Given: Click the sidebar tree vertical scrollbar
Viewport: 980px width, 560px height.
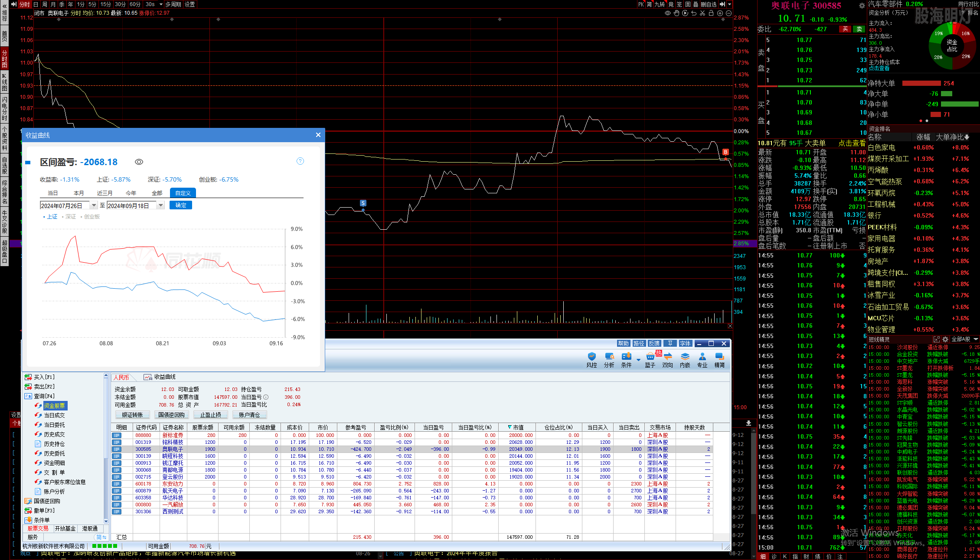Looking at the screenshot, I should pos(106,448).
